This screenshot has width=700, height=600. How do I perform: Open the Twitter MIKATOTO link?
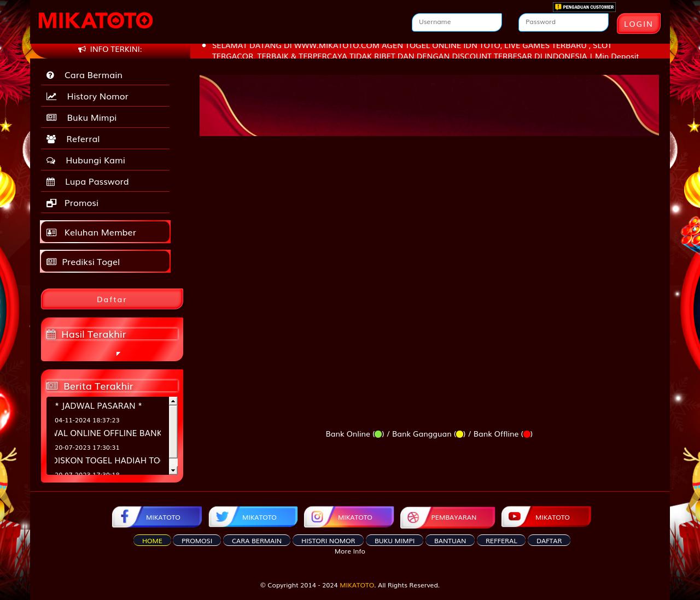click(253, 517)
